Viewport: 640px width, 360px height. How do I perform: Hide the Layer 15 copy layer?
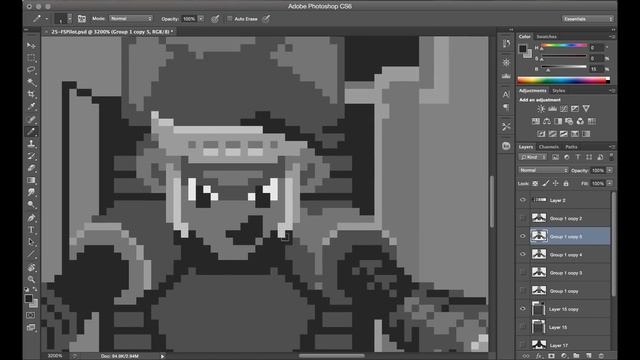(x=523, y=309)
